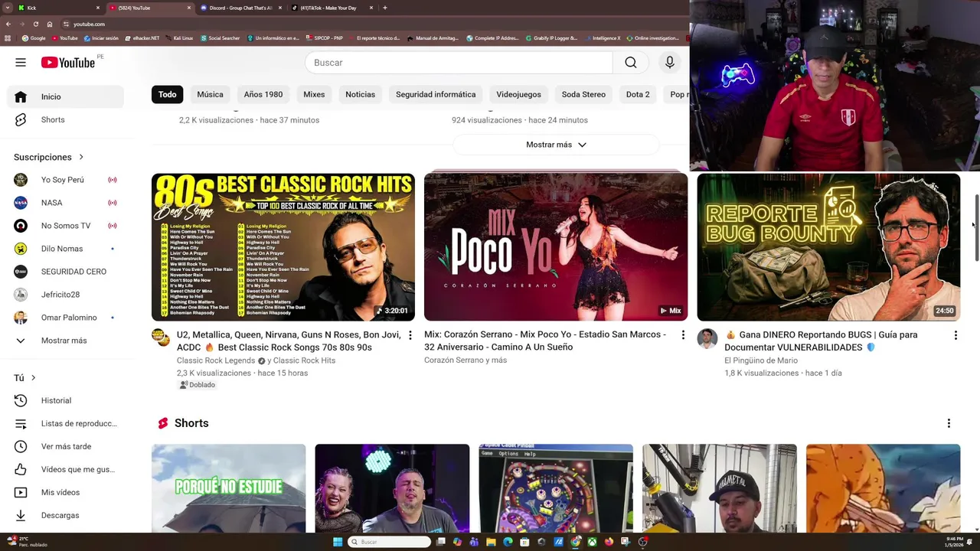Open Microsoft Edge from taskbar
This screenshot has width=980, height=551.
[x=508, y=542]
